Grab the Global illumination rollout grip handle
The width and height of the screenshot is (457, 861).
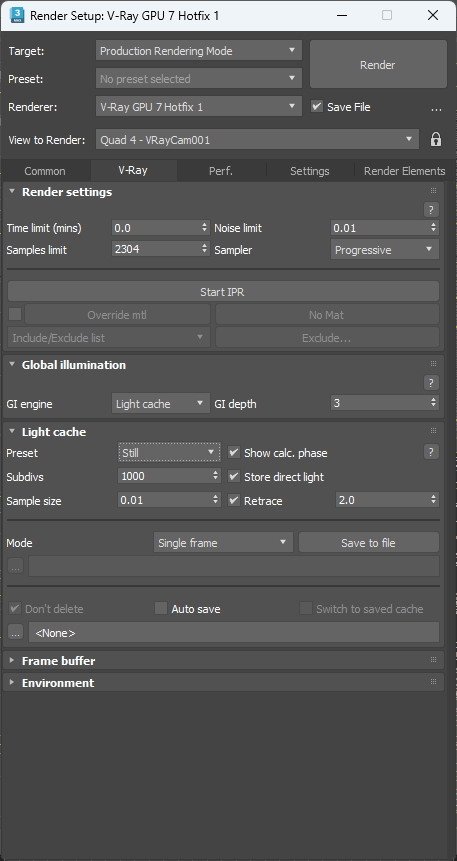coord(433,364)
